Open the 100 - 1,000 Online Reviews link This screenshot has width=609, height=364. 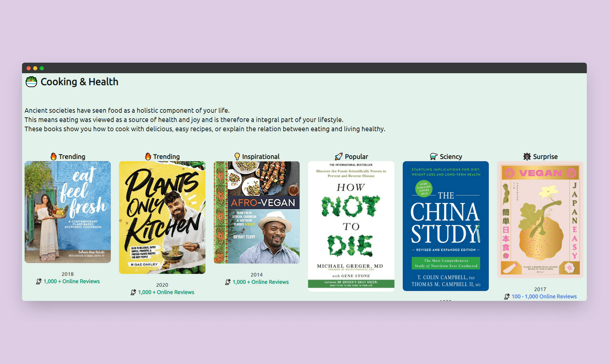544,296
